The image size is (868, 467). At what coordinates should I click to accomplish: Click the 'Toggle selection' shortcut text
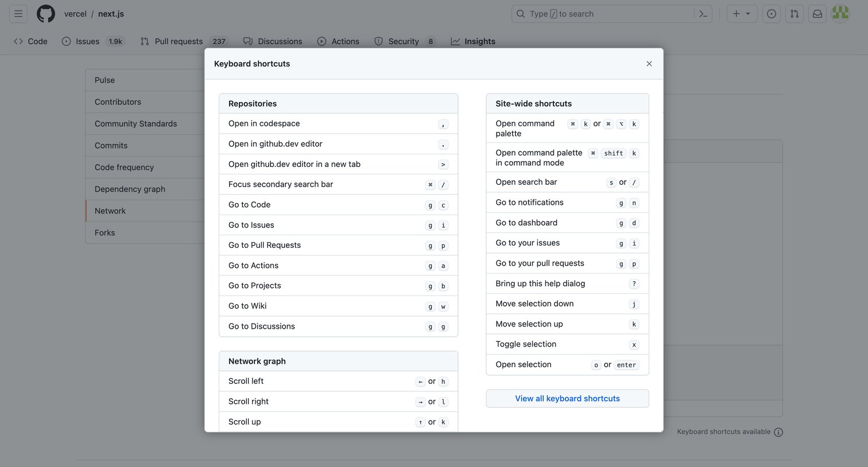pos(526,344)
